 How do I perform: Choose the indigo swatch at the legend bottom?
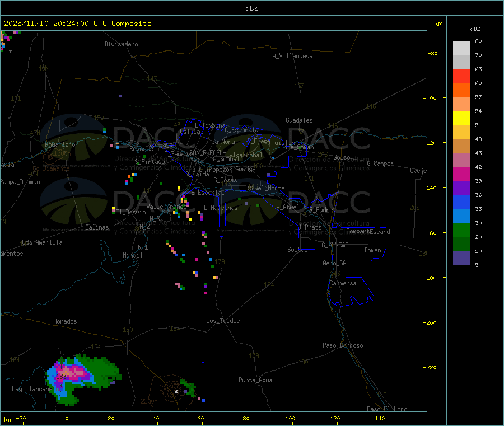click(x=461, y=258)
